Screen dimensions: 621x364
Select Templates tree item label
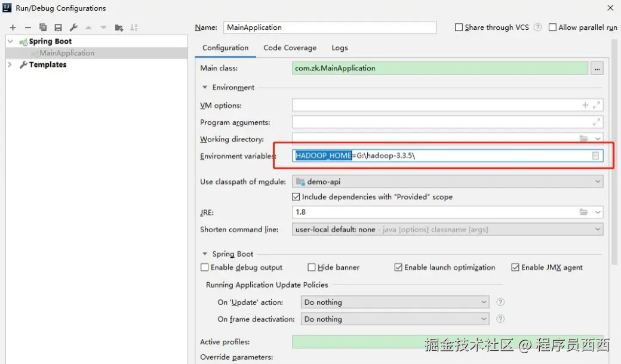(x=48, y=64)
